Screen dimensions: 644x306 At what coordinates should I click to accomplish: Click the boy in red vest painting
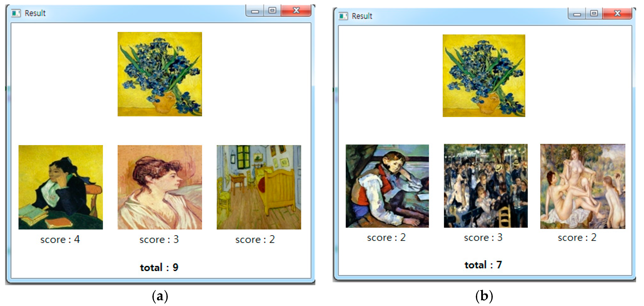(387, 186)
